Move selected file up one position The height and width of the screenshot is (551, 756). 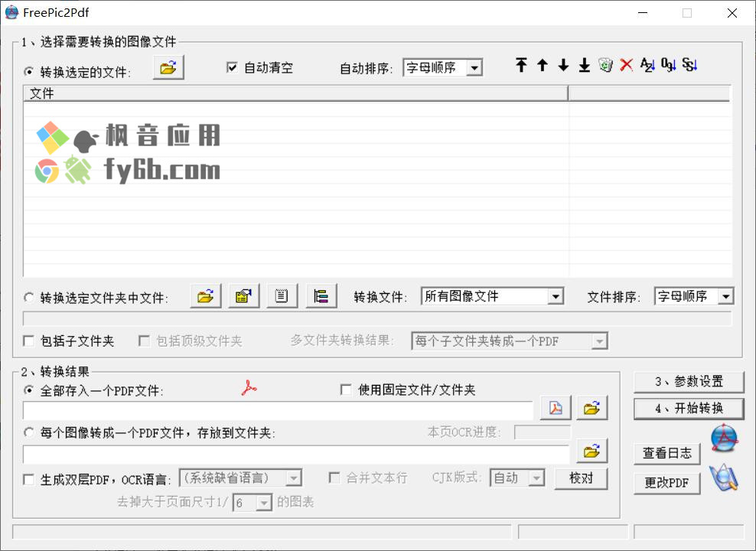coord(543,64)
